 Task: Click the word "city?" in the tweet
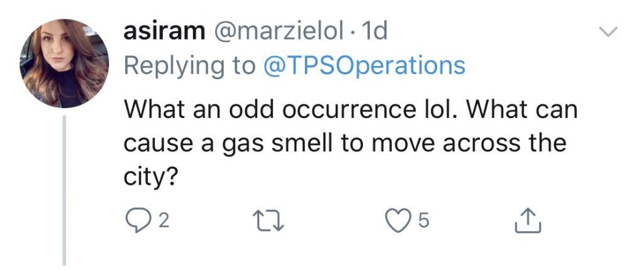pyautogui.click(x=148, y=177)
